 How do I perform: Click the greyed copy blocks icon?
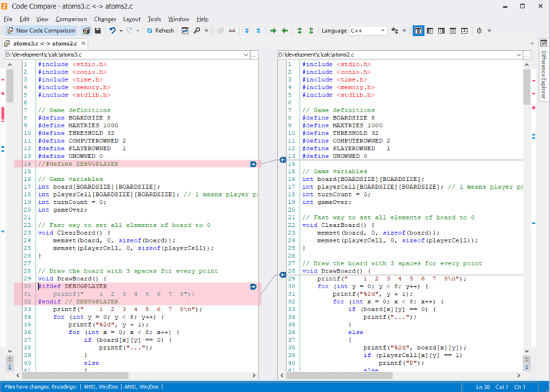(x=221, y=31)
